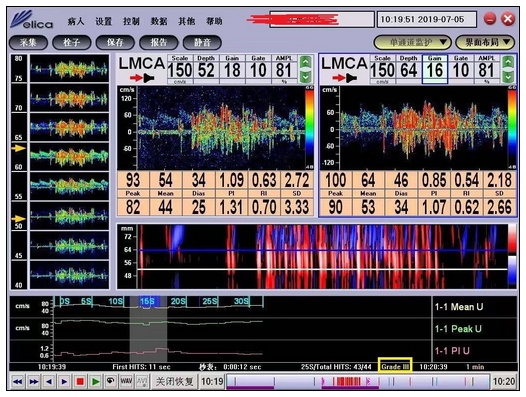Viewport: 526px width, 397px height.
Task: Decrease right LMCA parameter with down arrow
Action: coord(508,77)
